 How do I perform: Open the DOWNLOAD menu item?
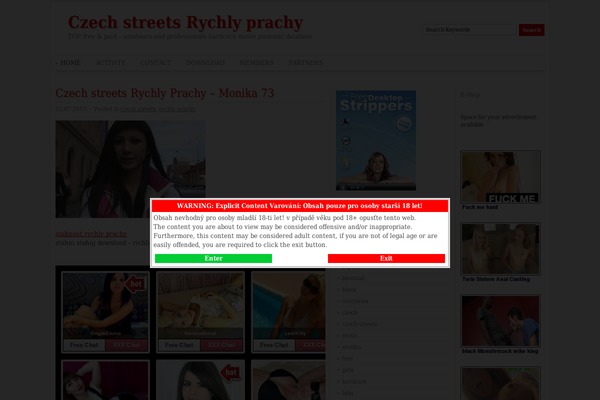tap(205, 63)
